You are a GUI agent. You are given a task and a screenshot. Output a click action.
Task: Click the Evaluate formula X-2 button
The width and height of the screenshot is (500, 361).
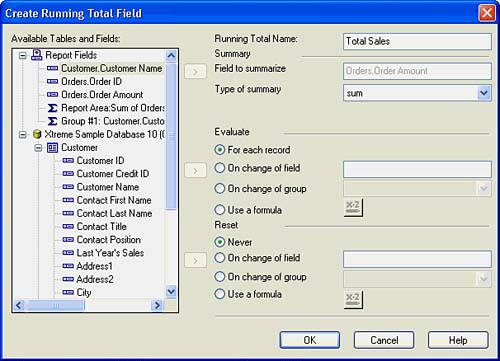coord(353,207)
